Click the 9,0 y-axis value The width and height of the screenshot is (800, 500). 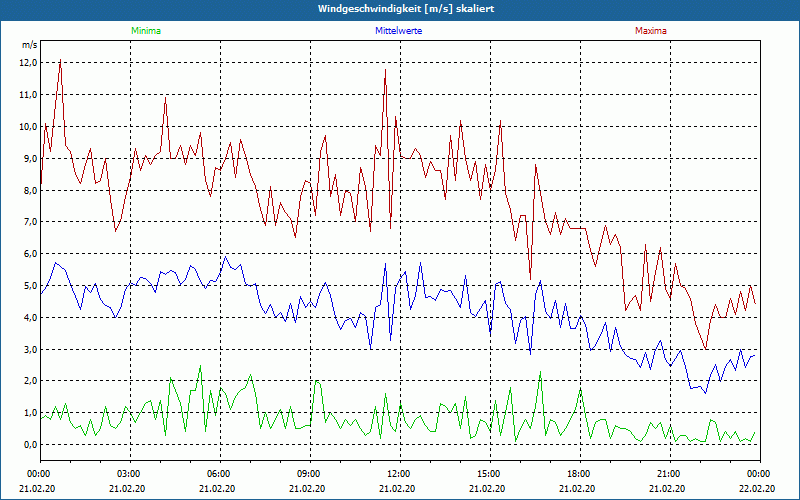point(31,158)
